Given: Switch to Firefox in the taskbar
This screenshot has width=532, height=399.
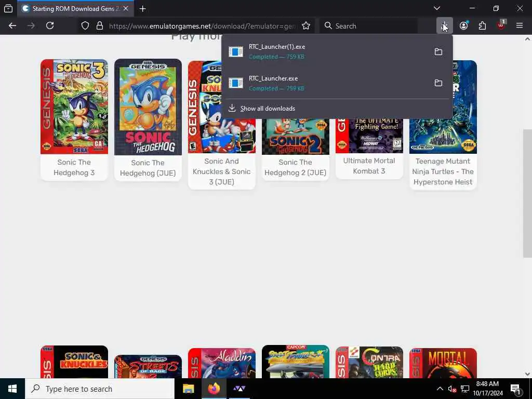Looking at the screenshot, I should tap(214, 389).
